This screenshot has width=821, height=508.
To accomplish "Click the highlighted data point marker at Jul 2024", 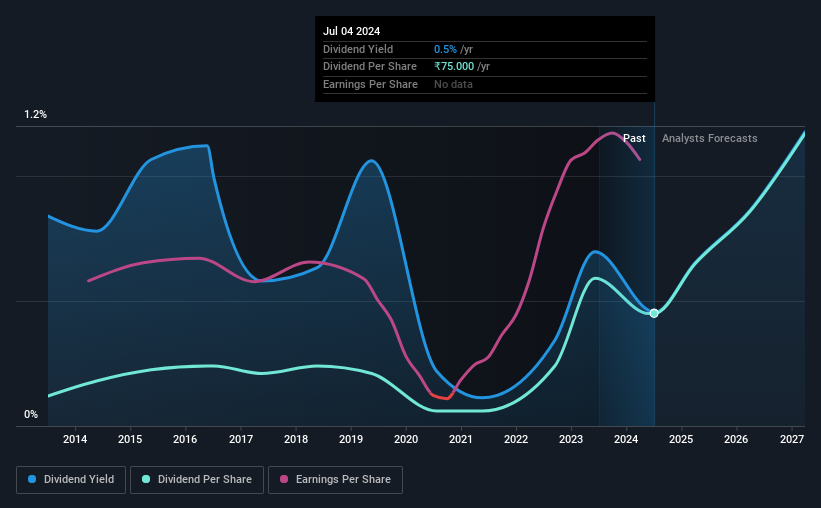I will click(654, 313).
